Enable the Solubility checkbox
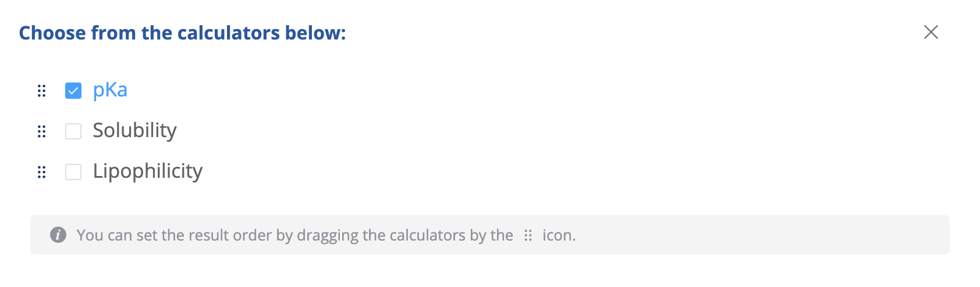Viewport: 980px width, 287px height. [73, 131]
